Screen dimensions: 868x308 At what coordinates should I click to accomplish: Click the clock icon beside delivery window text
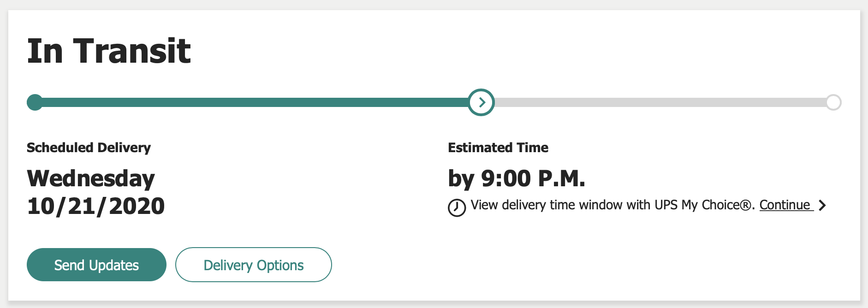point(457,207)
